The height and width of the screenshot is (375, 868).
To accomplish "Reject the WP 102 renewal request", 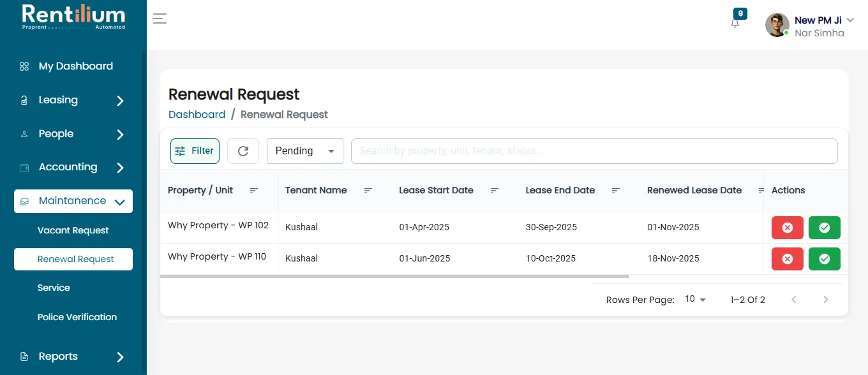I will tap(788, 228).
